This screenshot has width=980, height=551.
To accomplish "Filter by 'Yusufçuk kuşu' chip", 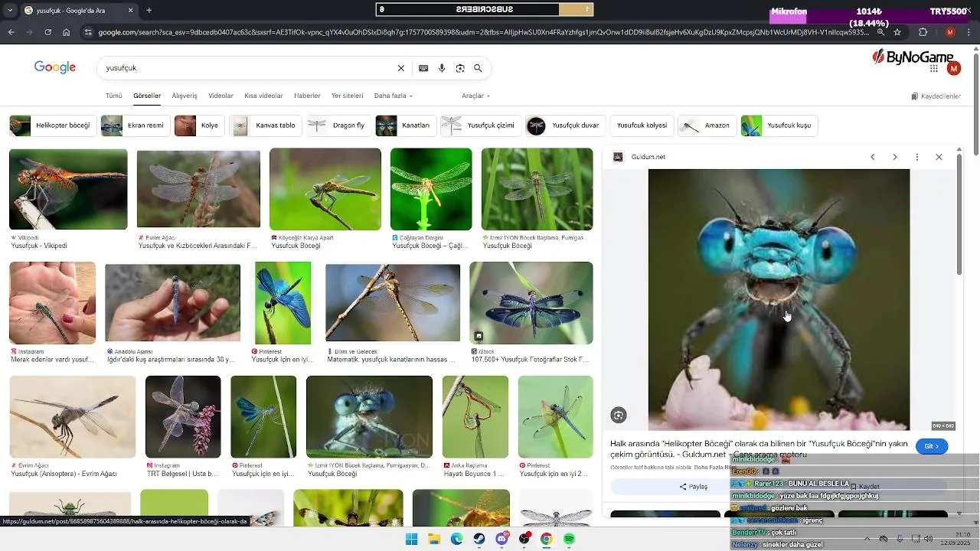I will pyautogui.click(x=779, y=126).
